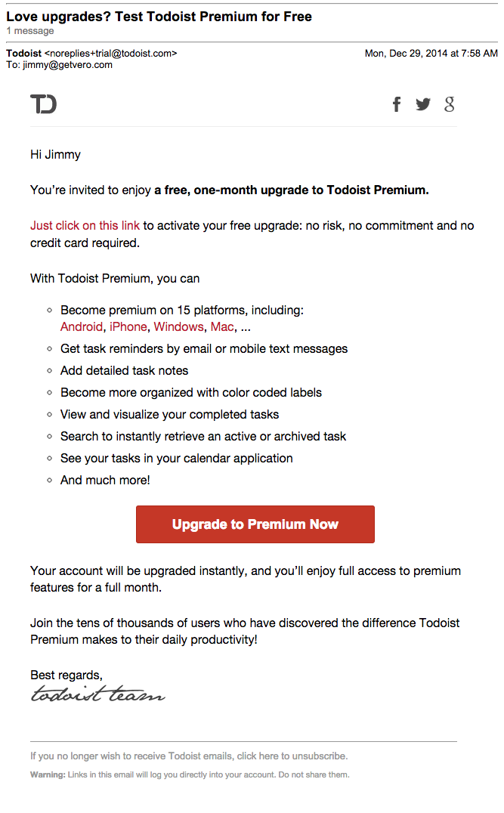504x813 pixels.
Task: Click the noreplies+trial@todoist.com sender address
Action: 111,54
